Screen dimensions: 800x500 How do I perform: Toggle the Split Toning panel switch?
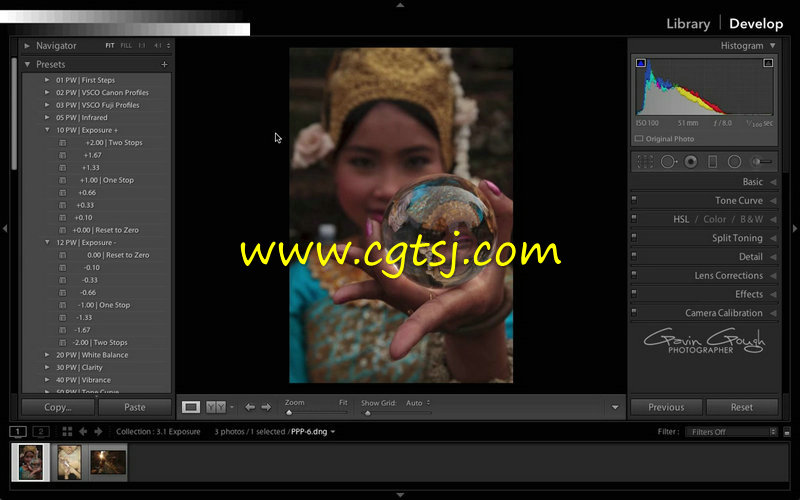(x=634, y=238)
